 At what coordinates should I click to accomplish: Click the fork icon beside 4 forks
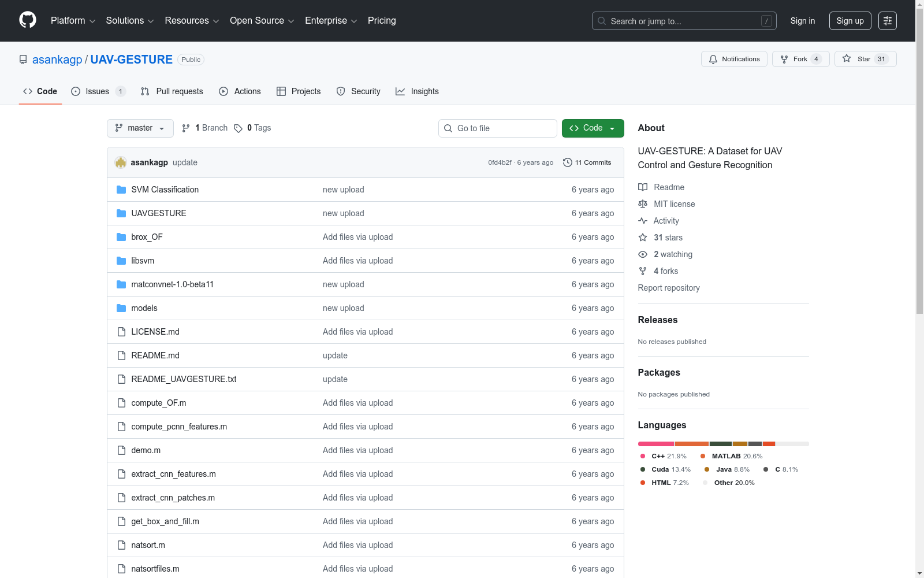click(x=643, y=271)
